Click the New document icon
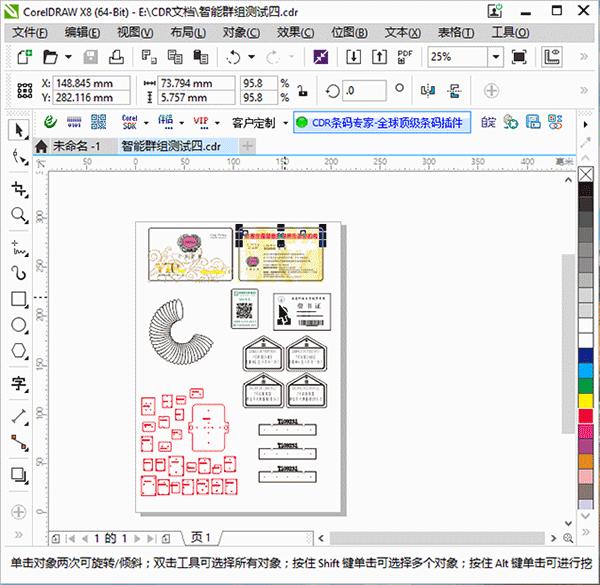 pyautogui.click(x=25, y=57)
